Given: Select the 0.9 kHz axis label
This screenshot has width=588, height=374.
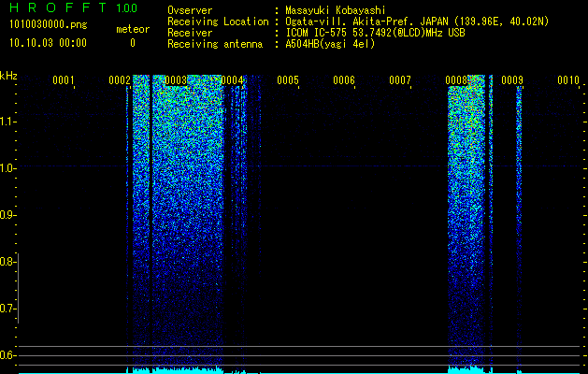Looking at the screenshot, I should pos(7,215).
